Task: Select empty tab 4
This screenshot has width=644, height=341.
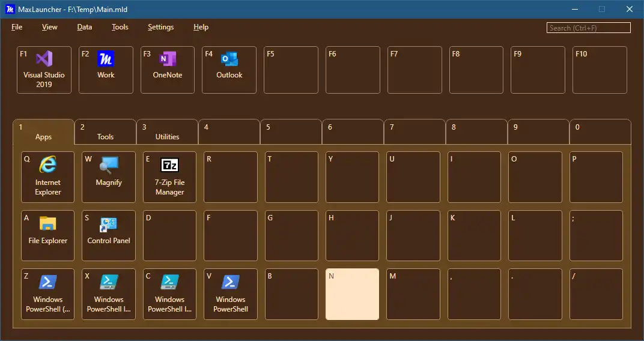Action: 229,131
